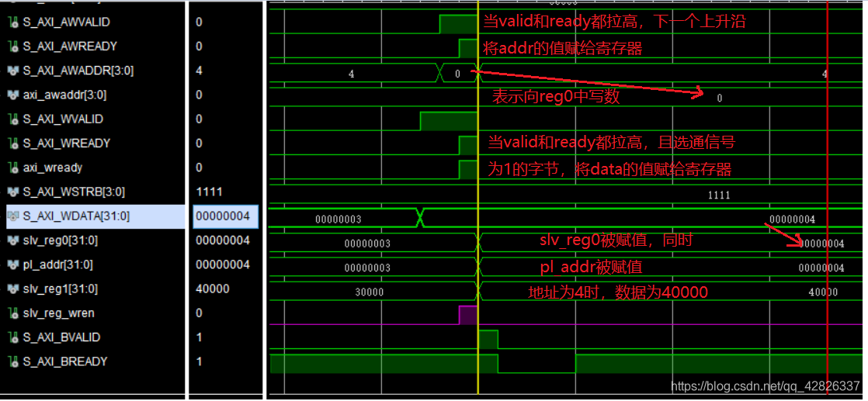Select the slv_reg1[31:0] signal name
Screen dimensions: 868x401
pos(61,289)
